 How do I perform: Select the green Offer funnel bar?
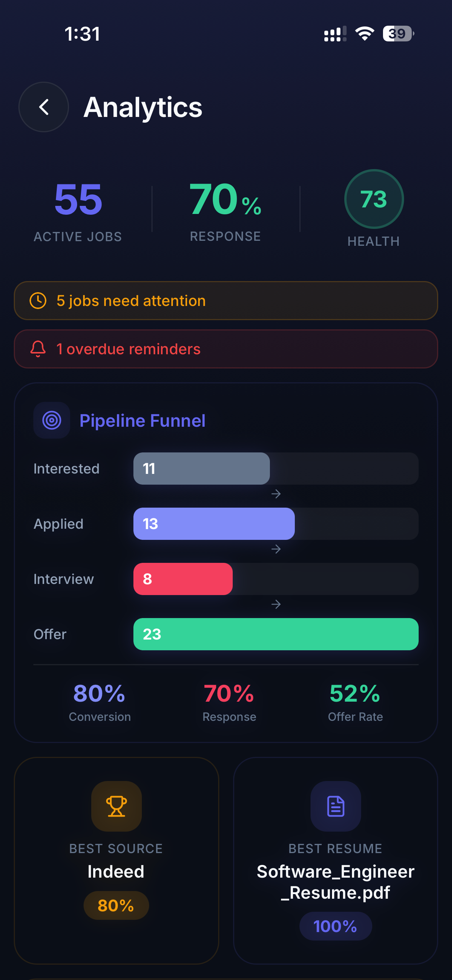(x=276, y=634)
